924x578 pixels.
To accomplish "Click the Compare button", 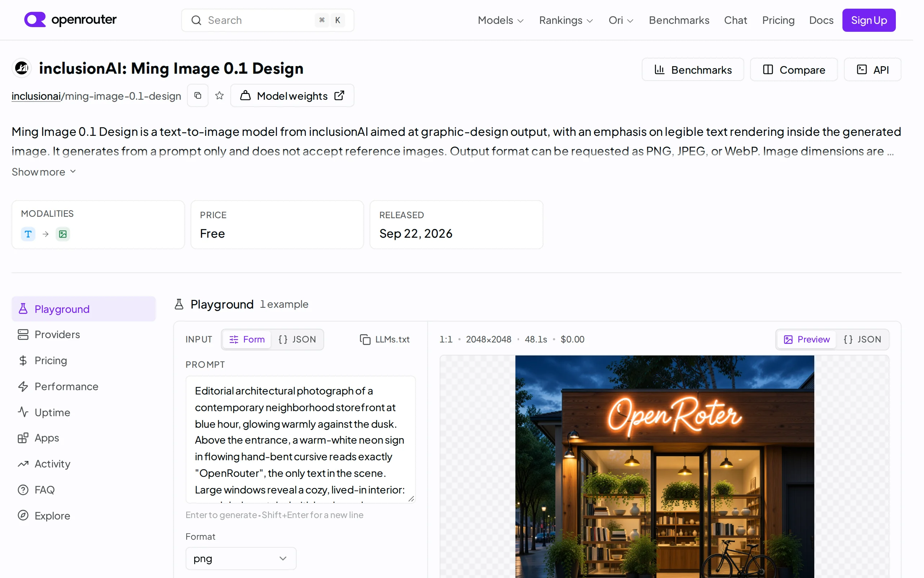I will [x=794, y=70].
